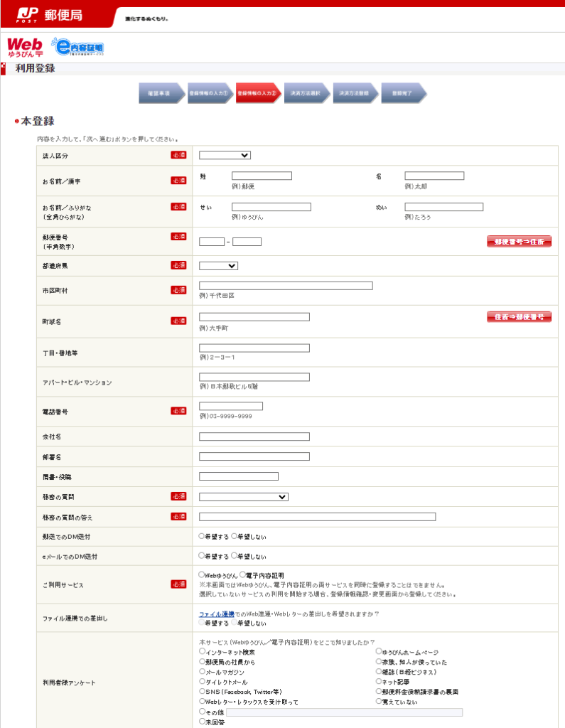Image resolution: width=565 pixels, height=728 pixels.
Task: Select 希望する for 郵送でのDM送付
Action: coord(202,536)
